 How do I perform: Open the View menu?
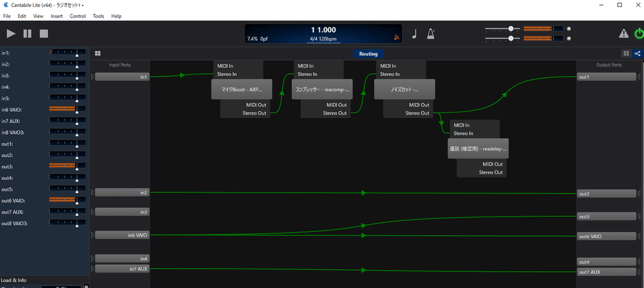[x=38, y=16]
